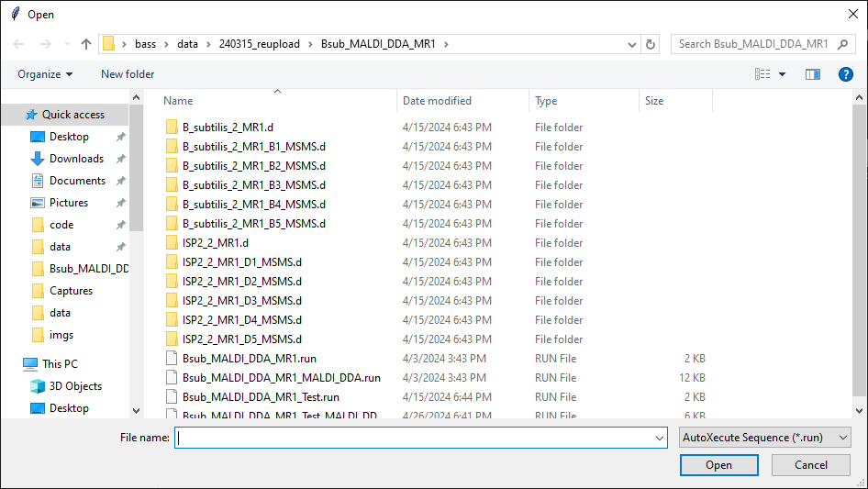Image resolution: width=868 pixels, height=489 pixels.
Task: Open 3D Objects in sidebar
Action: [x=75, y=386]
